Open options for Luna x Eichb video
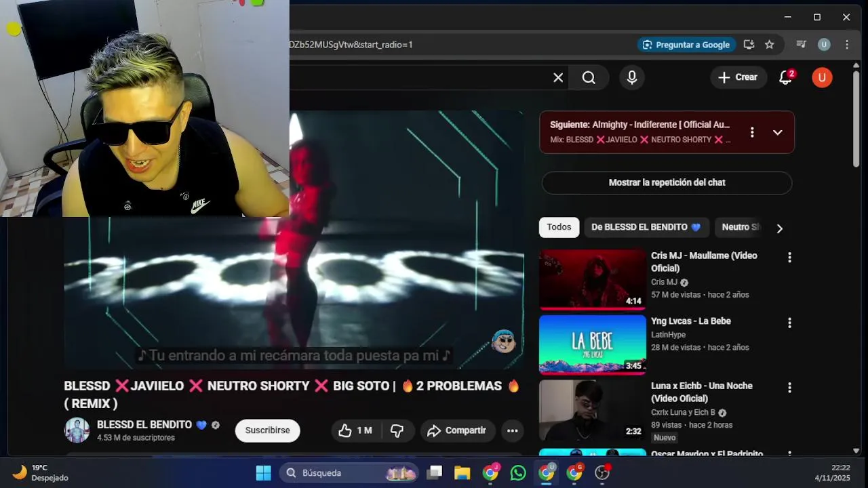This screenshot has height=488, width=868. 789,388
